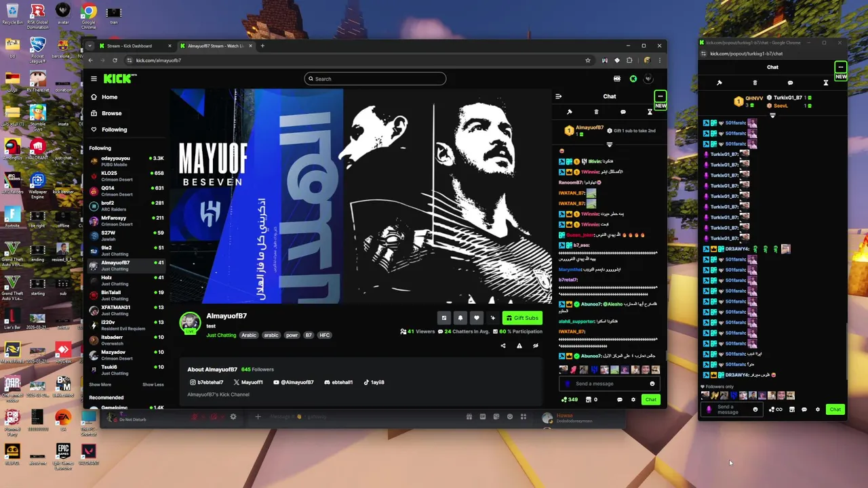
Task: Click the 349 channel points icon
Action: pyautogui.click(x=569, y=400)
